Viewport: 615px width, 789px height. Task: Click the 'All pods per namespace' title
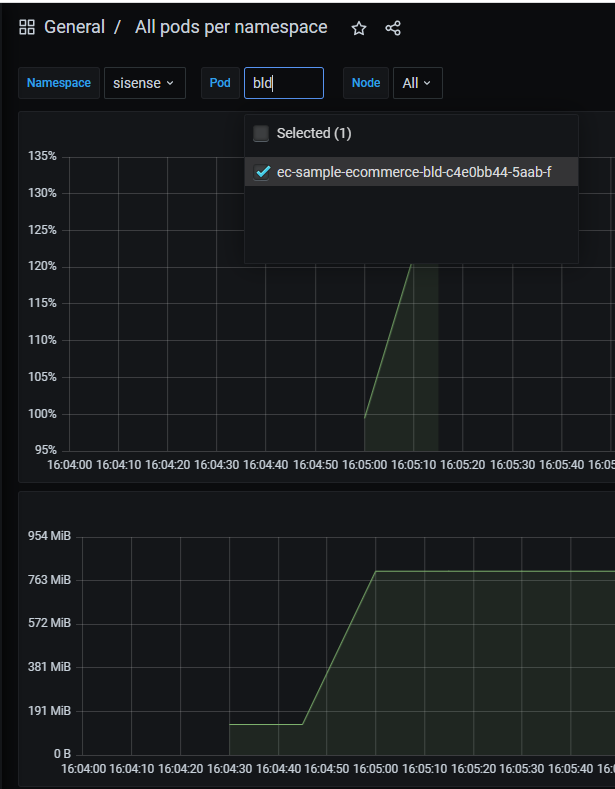(231, 28)
